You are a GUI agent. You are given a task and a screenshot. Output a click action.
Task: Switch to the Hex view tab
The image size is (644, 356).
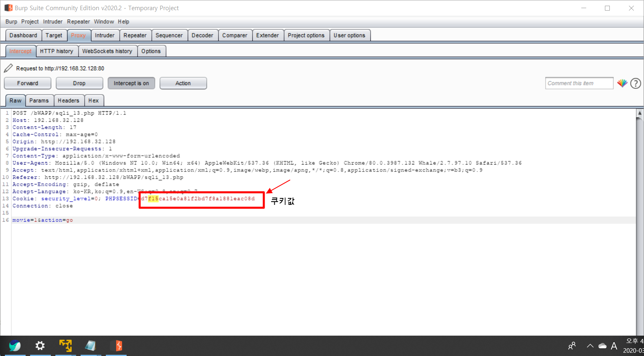coord(94,101)
